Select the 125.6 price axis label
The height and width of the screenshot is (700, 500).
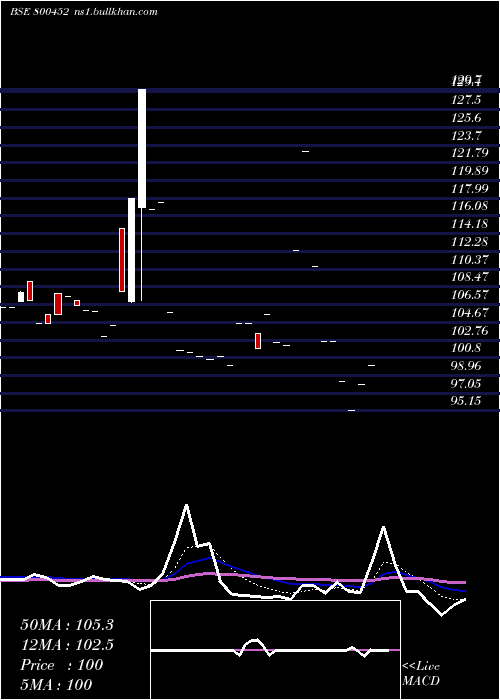(x=466, y=117)
